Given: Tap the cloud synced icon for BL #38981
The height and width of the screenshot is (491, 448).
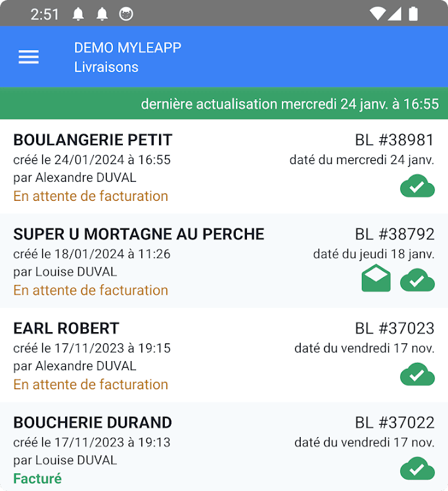Looking at the screenshot, I should coord(417,186).
